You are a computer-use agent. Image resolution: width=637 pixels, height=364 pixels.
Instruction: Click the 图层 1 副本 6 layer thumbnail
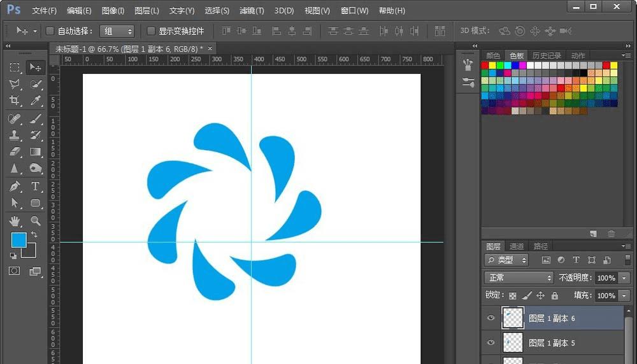(513, 318)
